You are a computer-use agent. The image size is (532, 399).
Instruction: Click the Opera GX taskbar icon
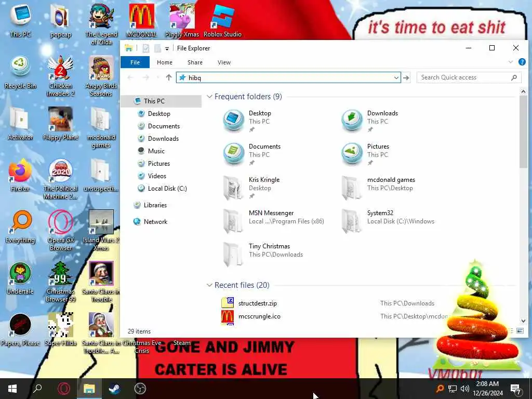tap(63, 389)
